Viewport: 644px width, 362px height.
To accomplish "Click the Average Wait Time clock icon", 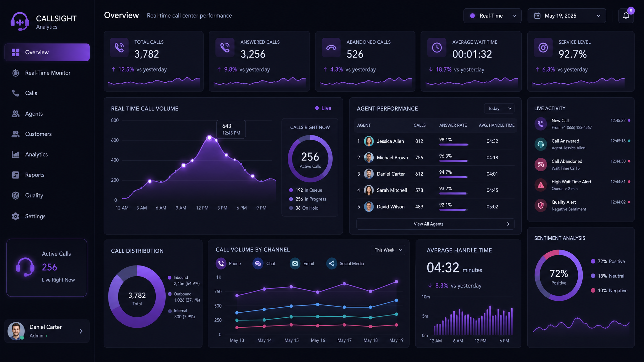I will (437, 47).
